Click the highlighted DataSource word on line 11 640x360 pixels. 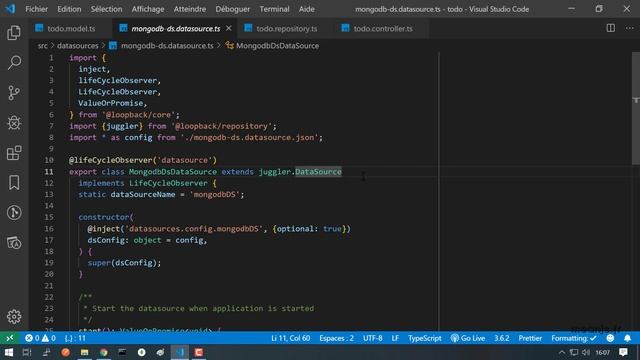tap(318, 172)
